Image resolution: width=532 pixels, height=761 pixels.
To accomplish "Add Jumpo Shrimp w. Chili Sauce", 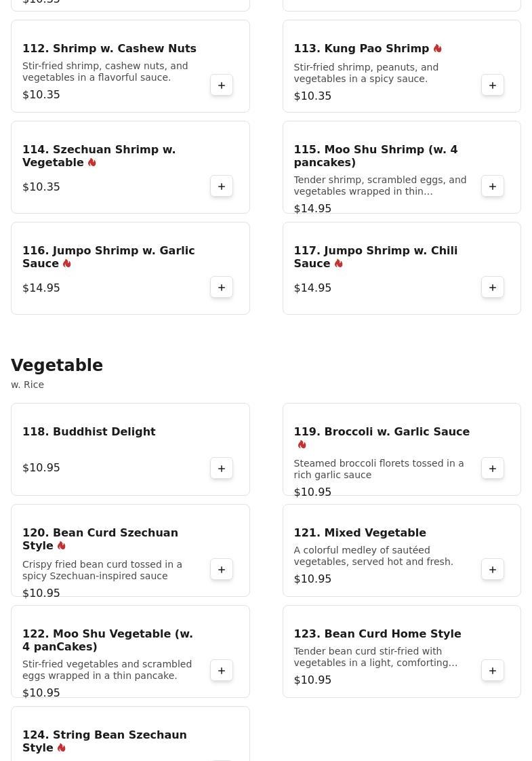I will click(x=493, y=288).
